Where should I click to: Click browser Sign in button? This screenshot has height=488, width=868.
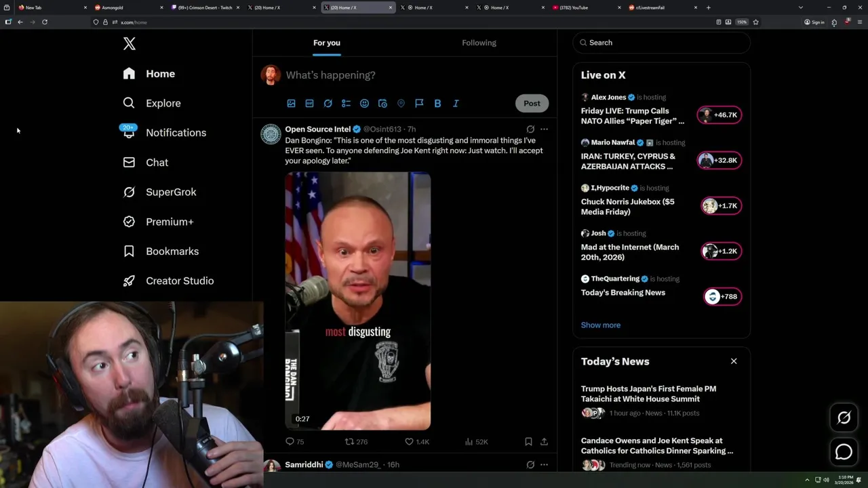pos(814,22)
